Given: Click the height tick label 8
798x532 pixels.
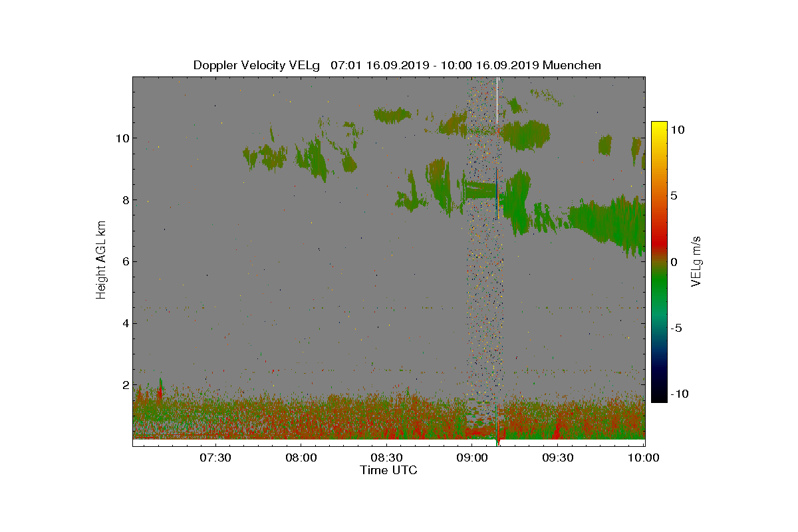Looking at the screenshot, I should tap(124, 199).
